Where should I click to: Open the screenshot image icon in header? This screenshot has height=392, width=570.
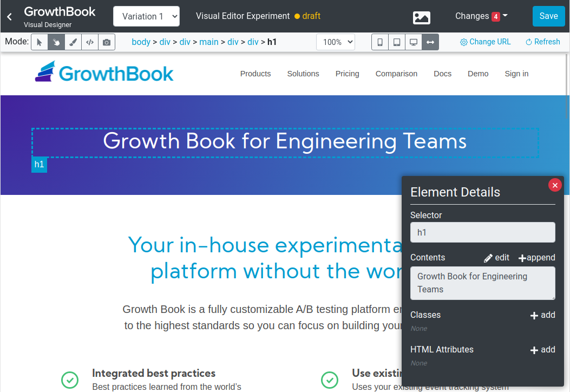[421, 17]
